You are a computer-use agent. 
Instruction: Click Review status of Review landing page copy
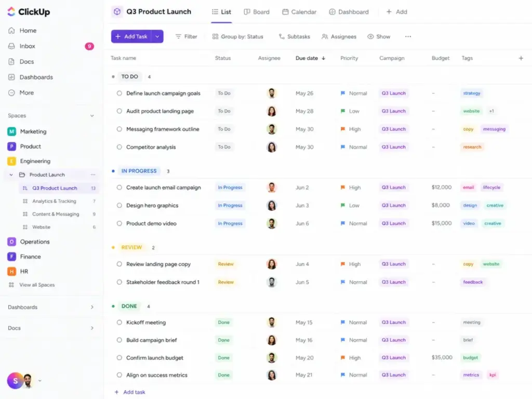(x=225, y=264)
